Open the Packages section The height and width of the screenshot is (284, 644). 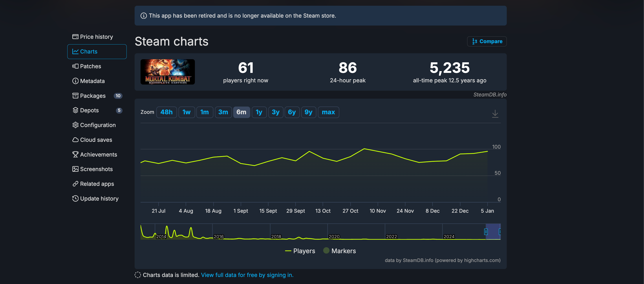[93, 96]
